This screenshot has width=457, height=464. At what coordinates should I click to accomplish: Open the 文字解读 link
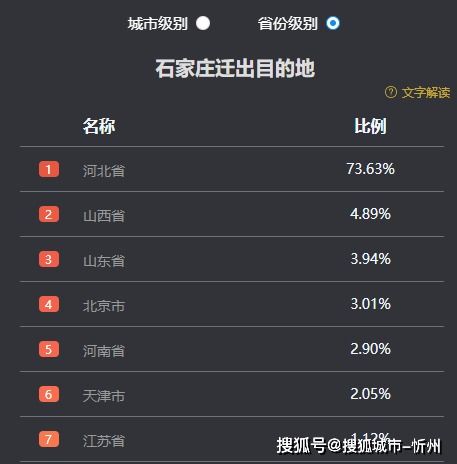426,93
